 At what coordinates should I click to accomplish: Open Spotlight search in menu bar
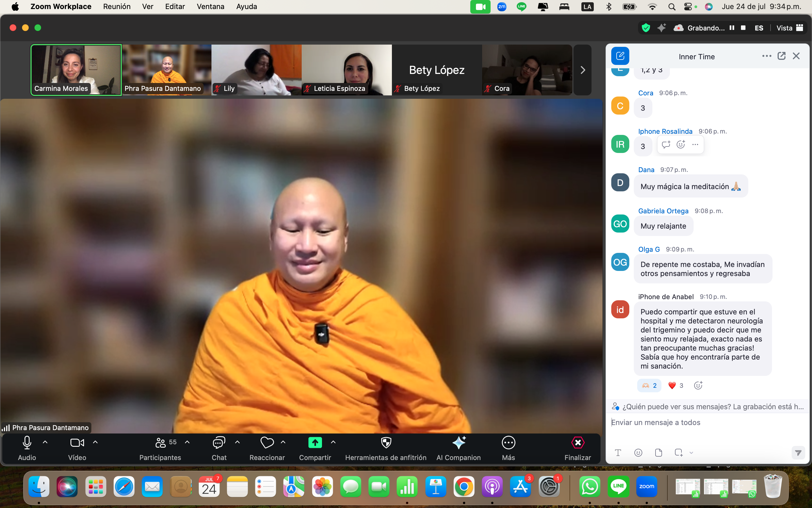(671, 7)
